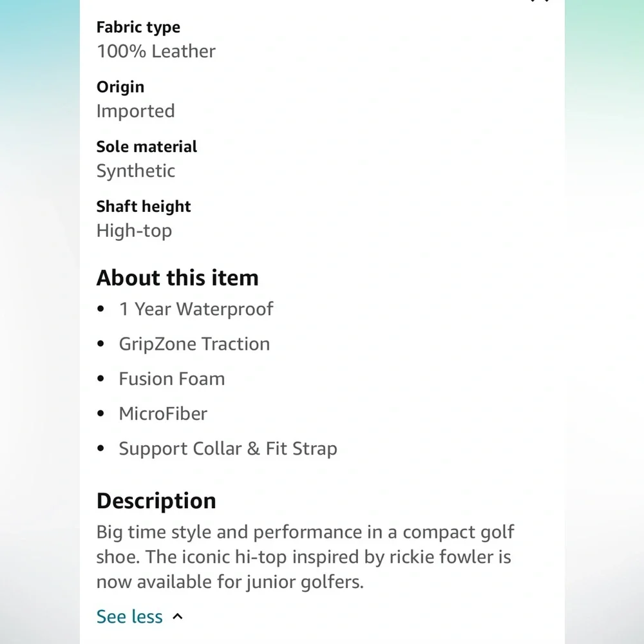Image resolution: width=644 pixels, height=644 pixels.
Task: Click the See less link
Action: pos(129,616)
